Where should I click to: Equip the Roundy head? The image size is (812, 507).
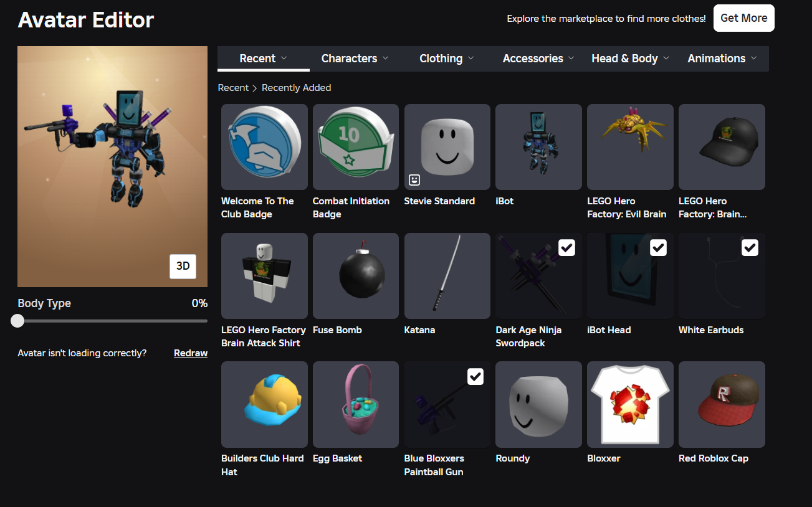pos(538,404)
